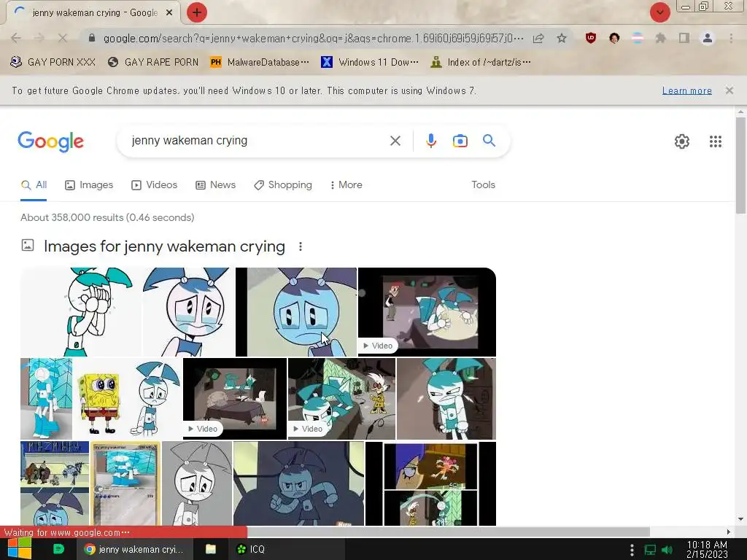Toggle the browser side panel
This screenshot has height=560, width=747.
coord(684,38)
